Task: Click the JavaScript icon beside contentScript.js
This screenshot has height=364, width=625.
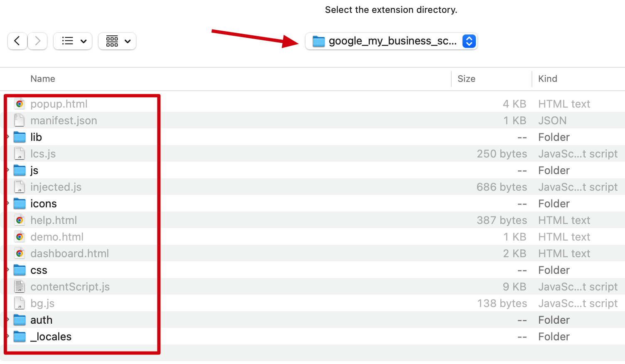Action: pyautogui.click(x=20, y=286)
